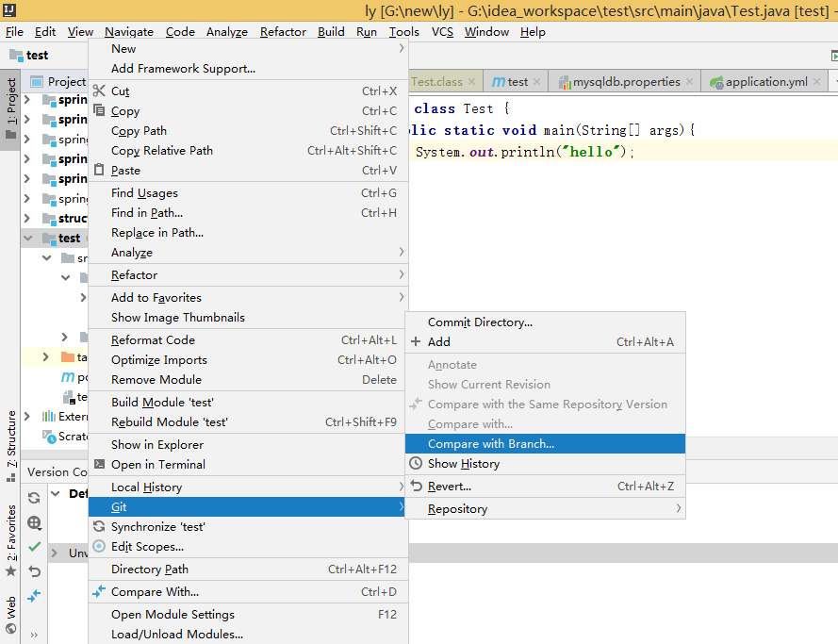Open the Repository submenu
This screenshot has width=838, height=644.
545,509
